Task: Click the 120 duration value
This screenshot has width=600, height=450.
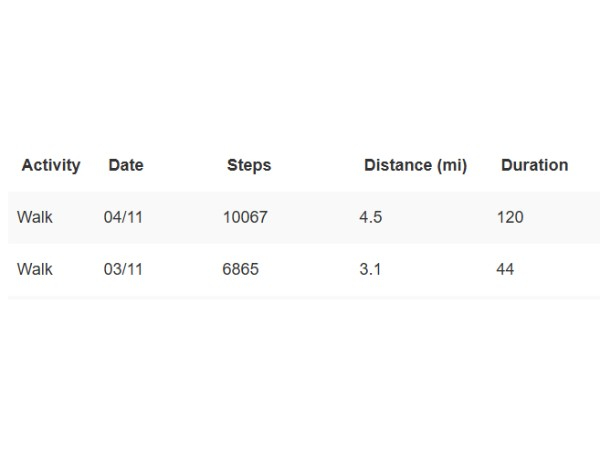Action: 510,218
